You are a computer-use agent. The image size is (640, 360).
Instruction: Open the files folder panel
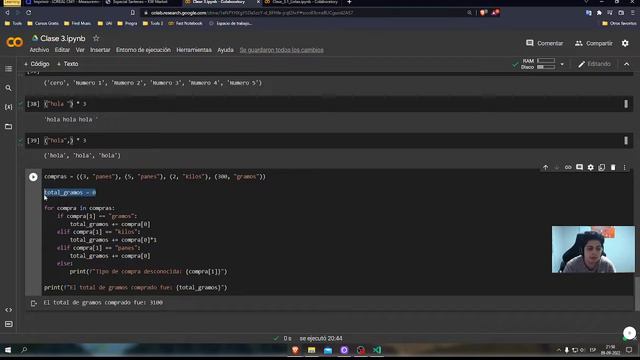coord(8,127)
